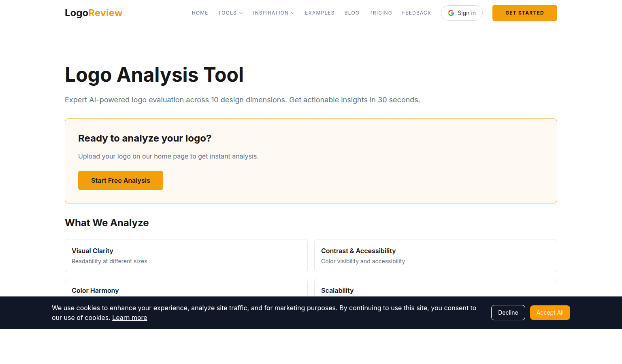
Task: Navigate to Pricing
Action: [381, 13]
